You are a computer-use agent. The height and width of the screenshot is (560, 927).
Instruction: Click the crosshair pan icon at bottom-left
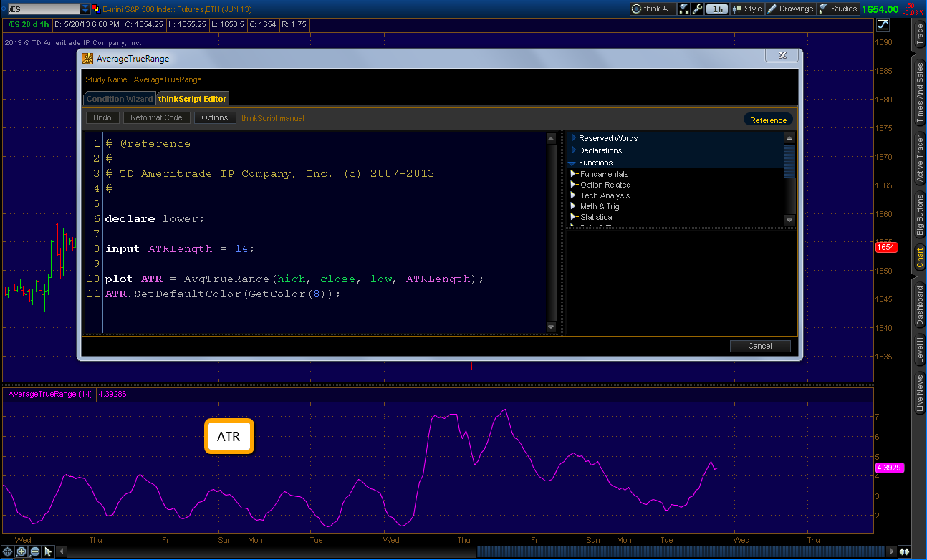8,551
